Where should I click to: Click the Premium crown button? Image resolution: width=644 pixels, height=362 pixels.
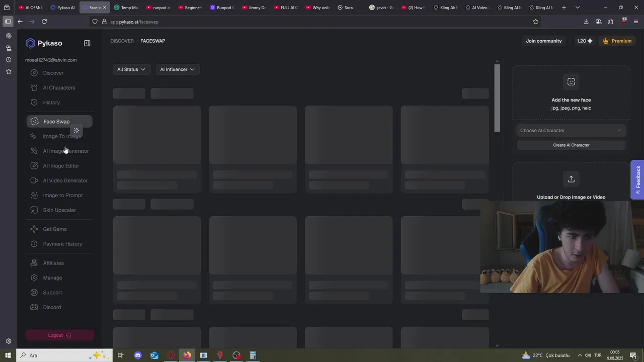click(x=617, y=41)
